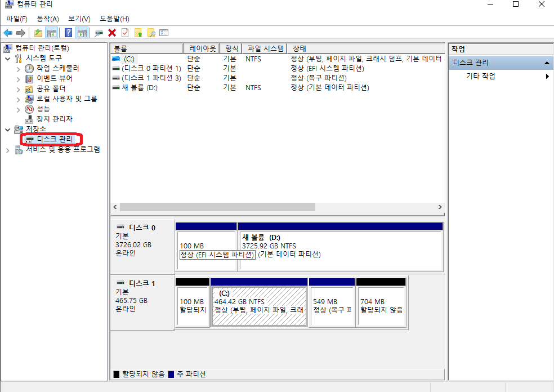Expand the 작업 스케줄러 node

(19, 69)
